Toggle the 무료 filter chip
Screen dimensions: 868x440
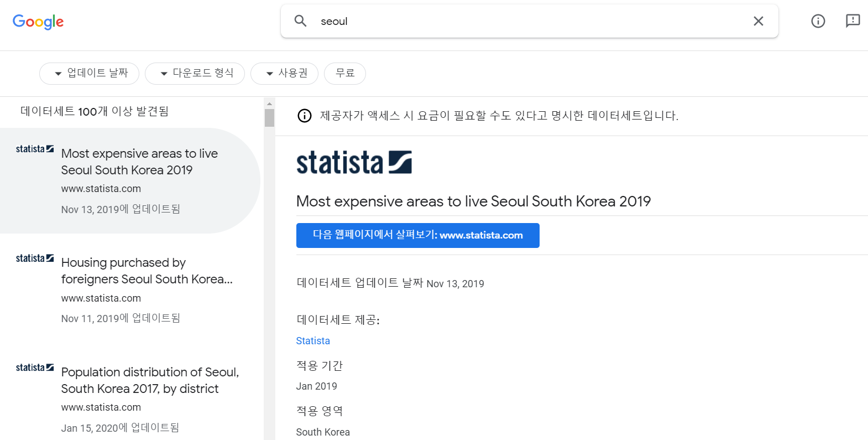(x=345, y=73)
